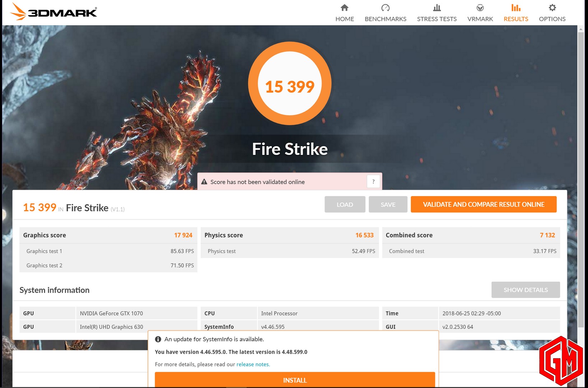Click the 'Intel Processor' CPU value

279,313
